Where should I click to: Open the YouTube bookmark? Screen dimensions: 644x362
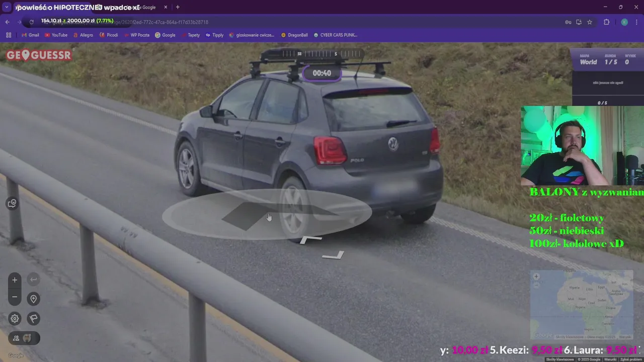click(x=56, y=35)
